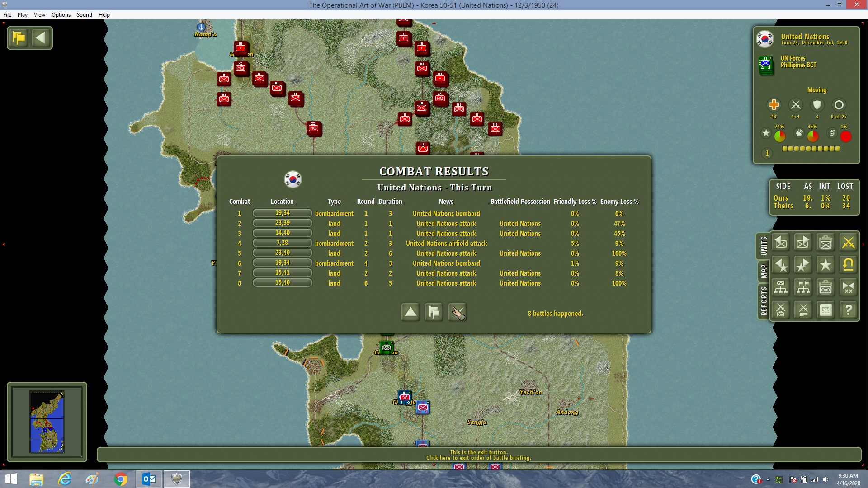Open the unit report clipboard icon

[826, 243]
